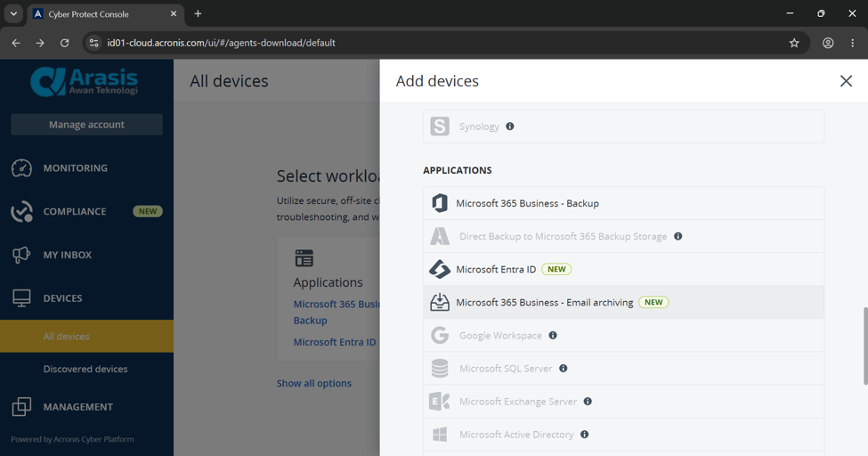Click the Email archiving inbox icon
Image resolution: width=868 pixels, height=456 pixels.
(x=440, y=302)
